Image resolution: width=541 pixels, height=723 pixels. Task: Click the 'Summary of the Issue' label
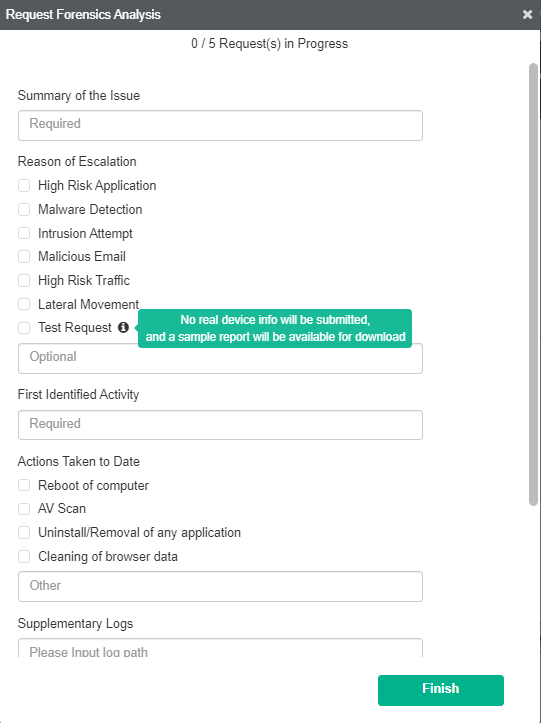tap(78, 95)
